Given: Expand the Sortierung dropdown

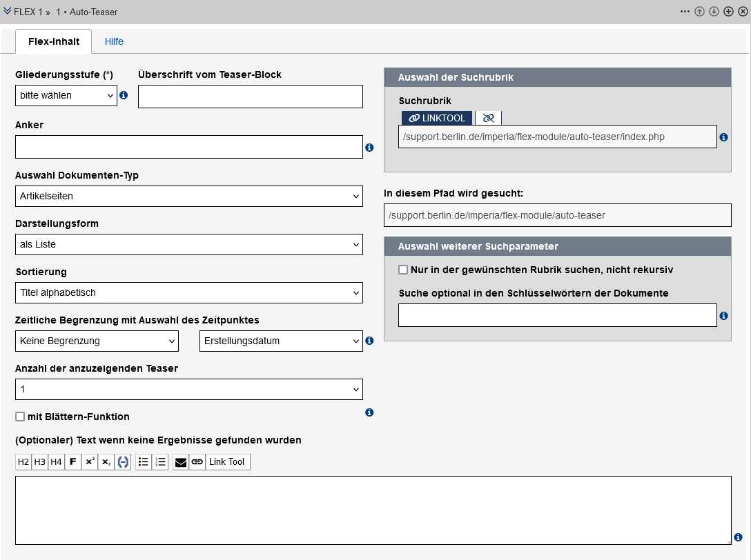Looking at the screenshot, I should pos(188,293).
